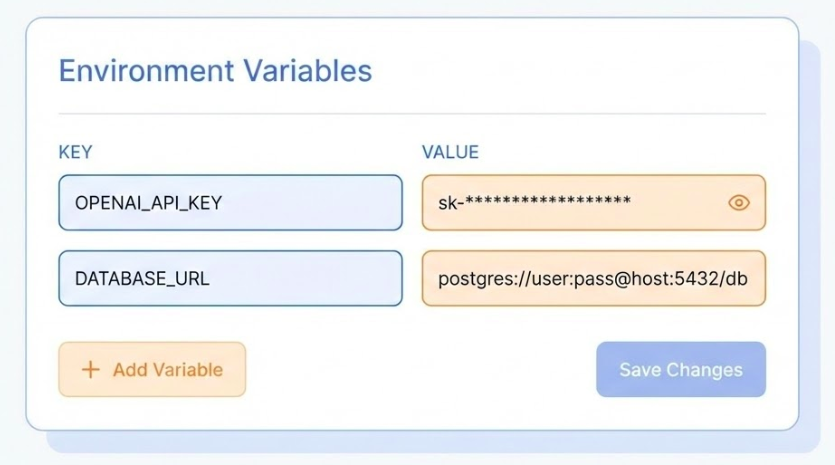Save Changes to environment variables

[x=680, y=370]
